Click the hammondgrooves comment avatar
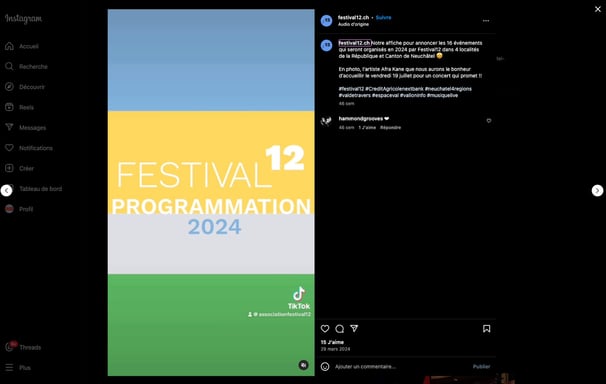606x384 pixels. pos(327,122)
